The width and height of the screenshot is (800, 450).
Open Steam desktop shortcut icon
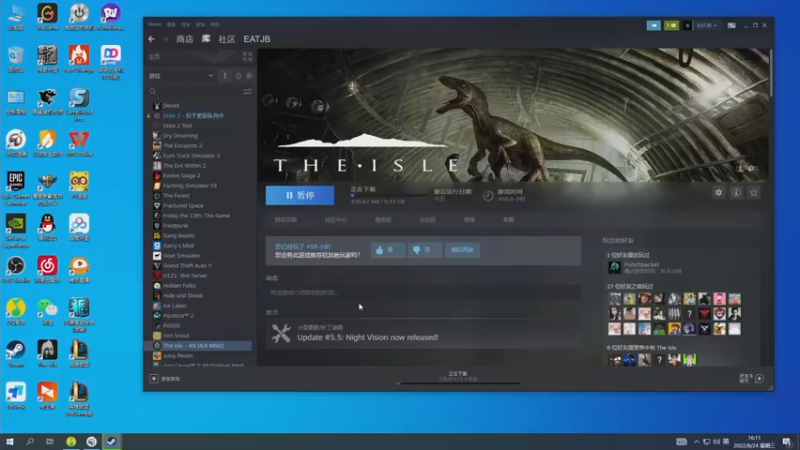tap(16, 354)
